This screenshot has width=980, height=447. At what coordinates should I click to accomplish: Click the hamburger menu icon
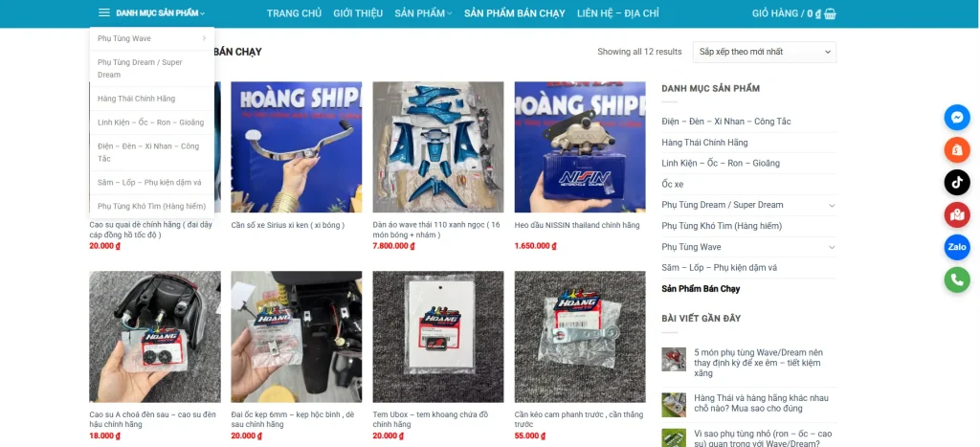click(104, 12)
